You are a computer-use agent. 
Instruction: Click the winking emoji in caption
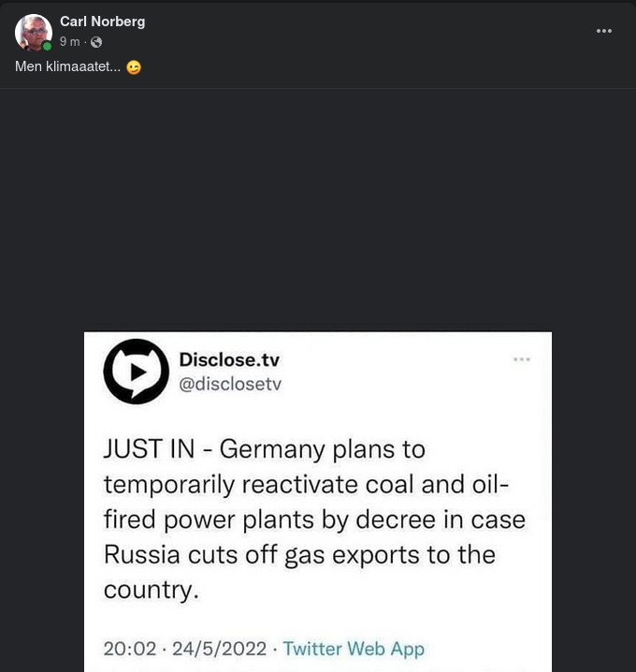134,67
